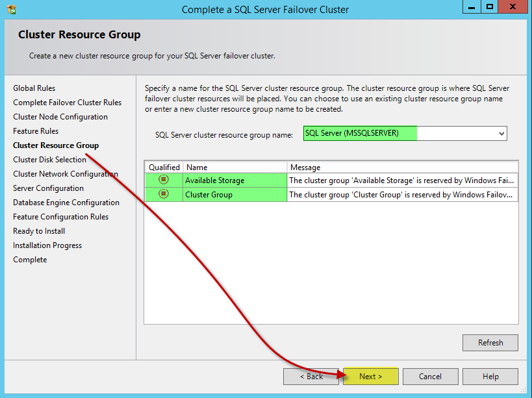Select Server Configuration in the sidebar

tap(48, 188)
